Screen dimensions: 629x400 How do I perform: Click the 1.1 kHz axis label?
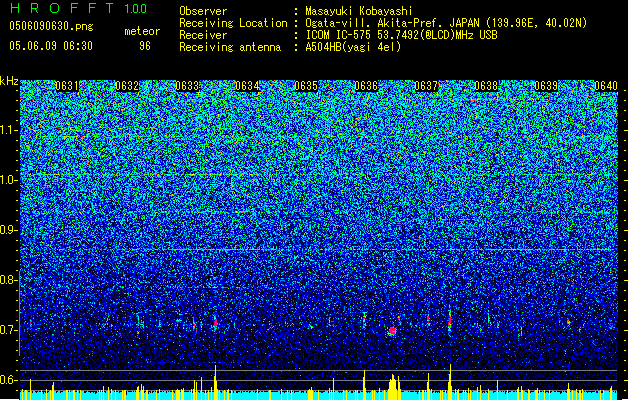8,130
